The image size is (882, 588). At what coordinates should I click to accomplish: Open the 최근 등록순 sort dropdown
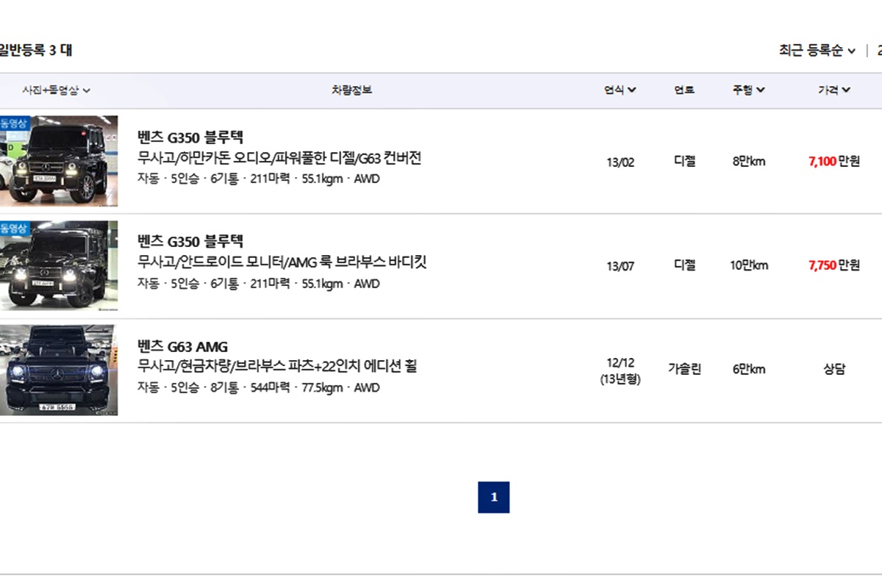817,50
